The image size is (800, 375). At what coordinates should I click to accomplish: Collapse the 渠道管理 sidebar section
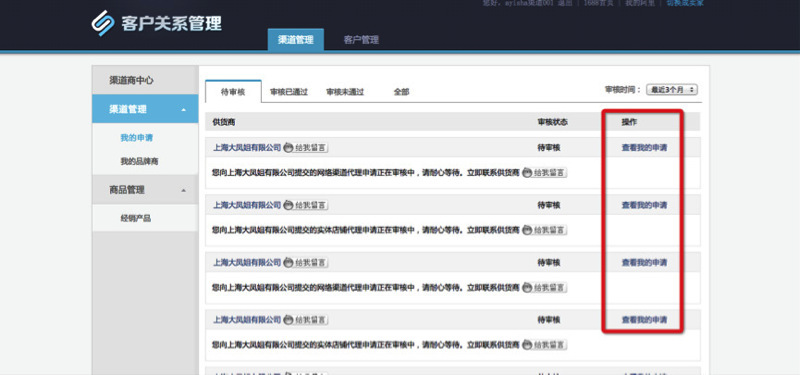coord(183,110)
